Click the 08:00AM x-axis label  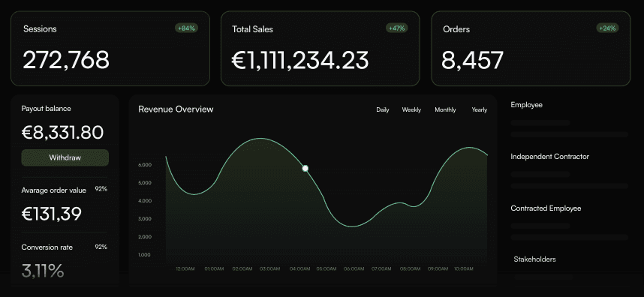point(410,269)
